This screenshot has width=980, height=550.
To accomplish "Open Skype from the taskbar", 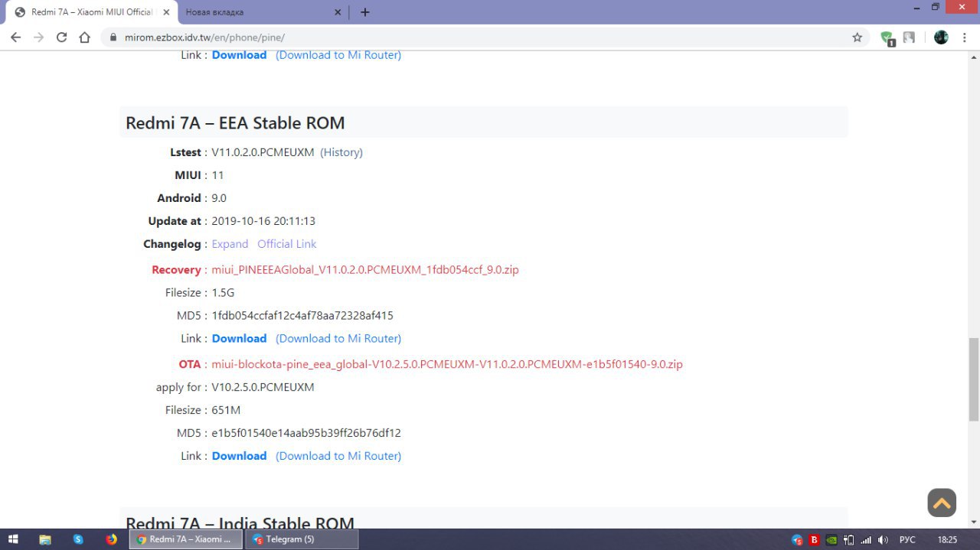I will 78,539.
